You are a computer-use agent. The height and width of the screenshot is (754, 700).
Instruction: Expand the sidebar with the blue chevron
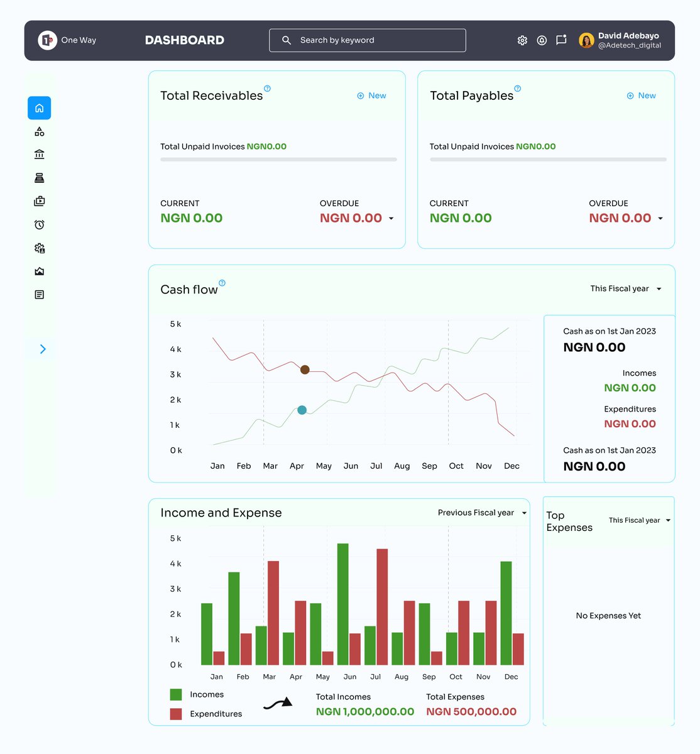tap(43, 349)
